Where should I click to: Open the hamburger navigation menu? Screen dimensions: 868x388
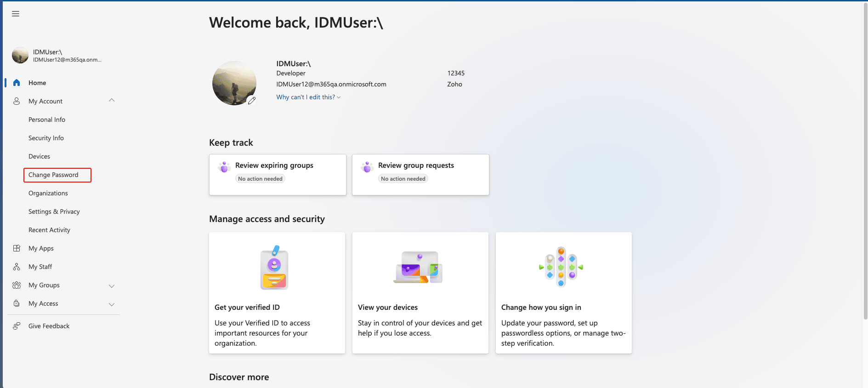16,14
